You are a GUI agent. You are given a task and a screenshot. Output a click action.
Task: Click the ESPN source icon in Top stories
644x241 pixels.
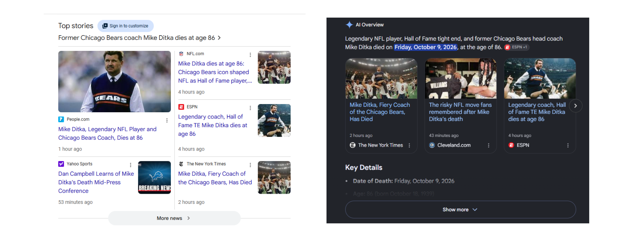(181, 107)
